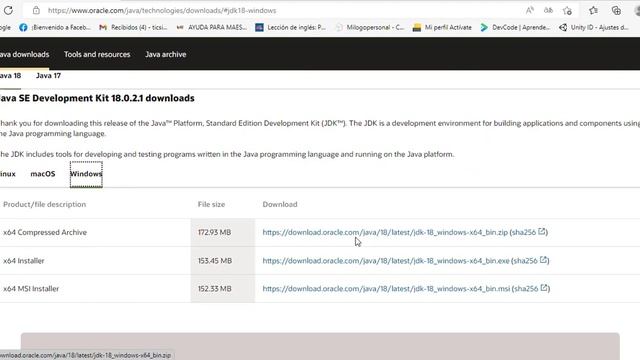Switch to the Java 18 tab
Viewport: 640px width, 360px height.
[10, 76]
